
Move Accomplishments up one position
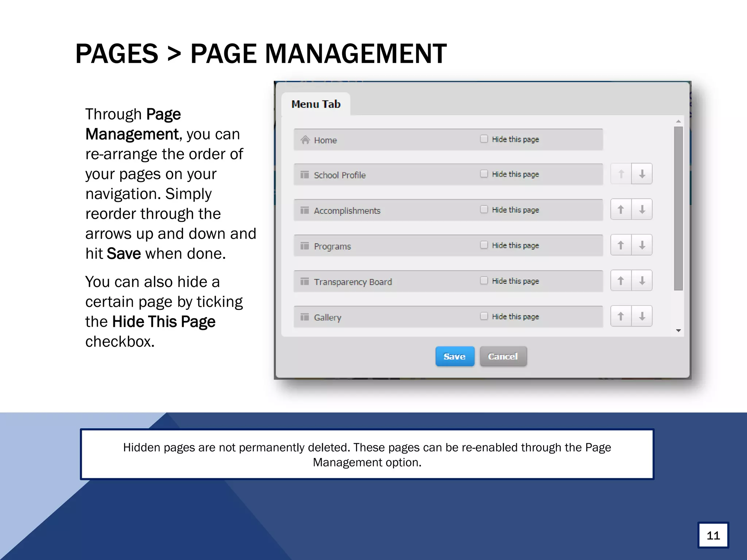[x=621, y=209]
